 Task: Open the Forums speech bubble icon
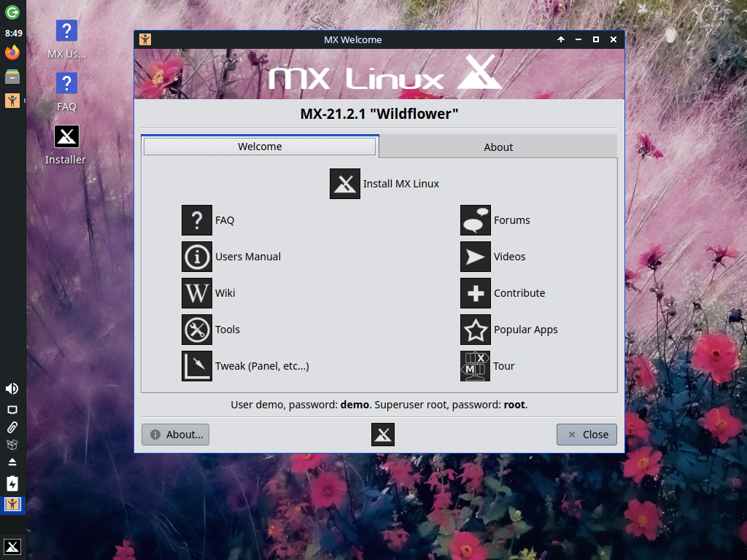point(476,220)
